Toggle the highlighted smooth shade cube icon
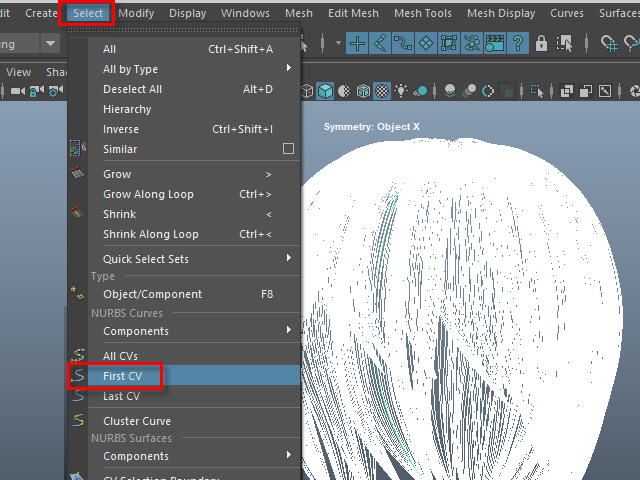 click(325, 91)
